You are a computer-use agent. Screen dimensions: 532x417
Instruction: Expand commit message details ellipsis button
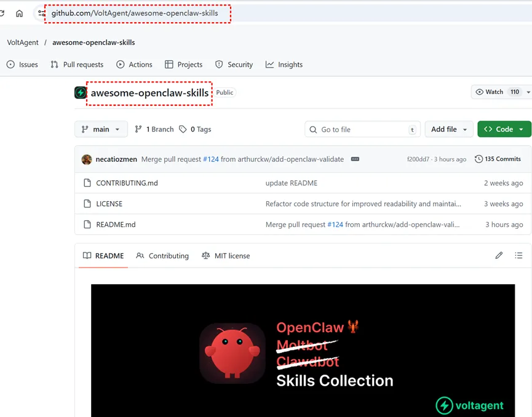tap(355, 159)
